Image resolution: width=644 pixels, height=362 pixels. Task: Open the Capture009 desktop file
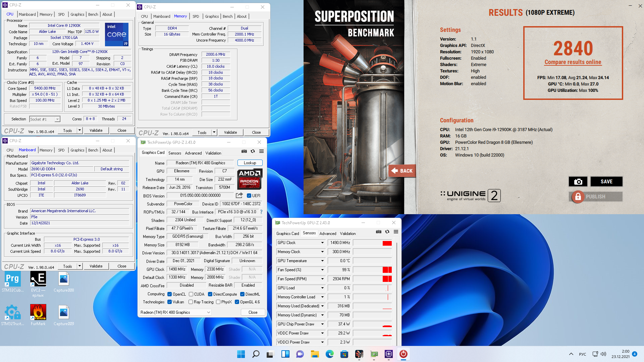pos(64,315)
